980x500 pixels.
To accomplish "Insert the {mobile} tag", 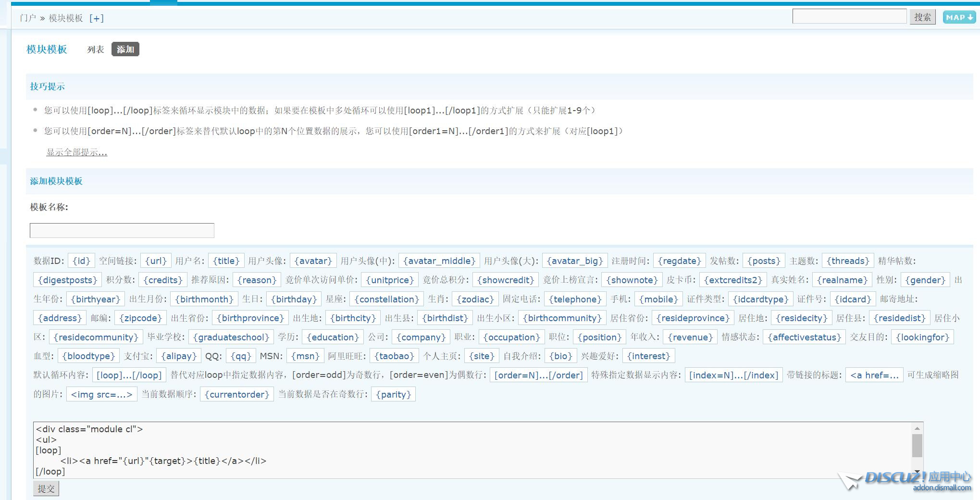I will tap(658, 300).
